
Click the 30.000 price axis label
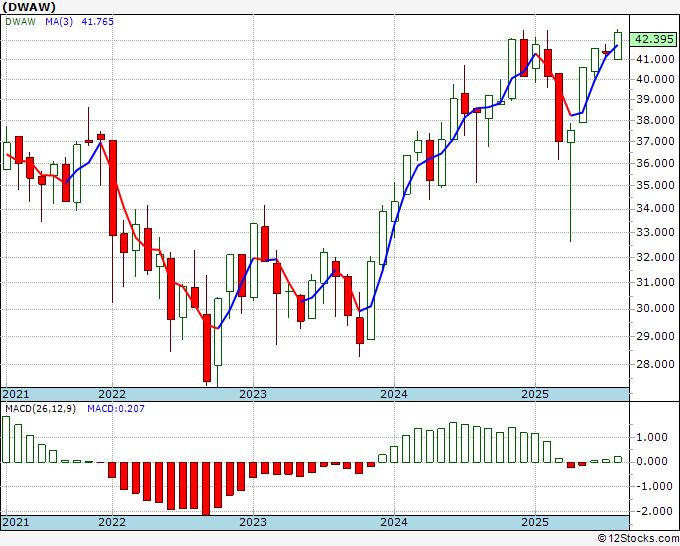(655, 308)
